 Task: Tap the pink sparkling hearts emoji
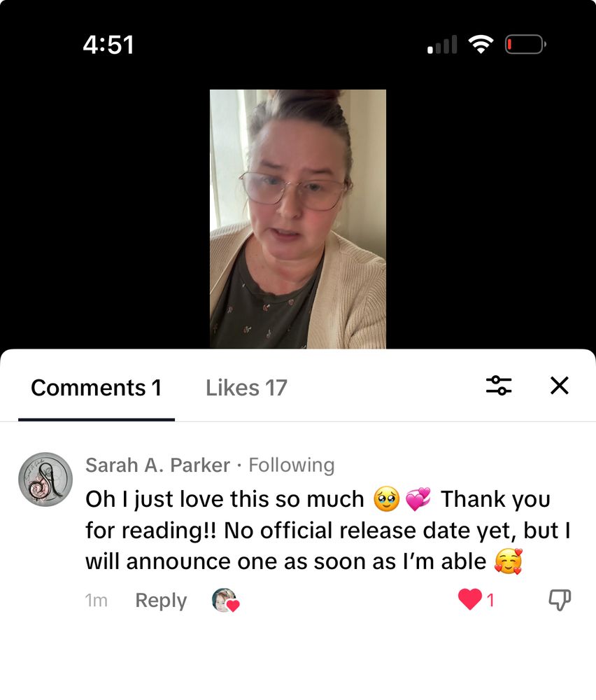(418, 499)
